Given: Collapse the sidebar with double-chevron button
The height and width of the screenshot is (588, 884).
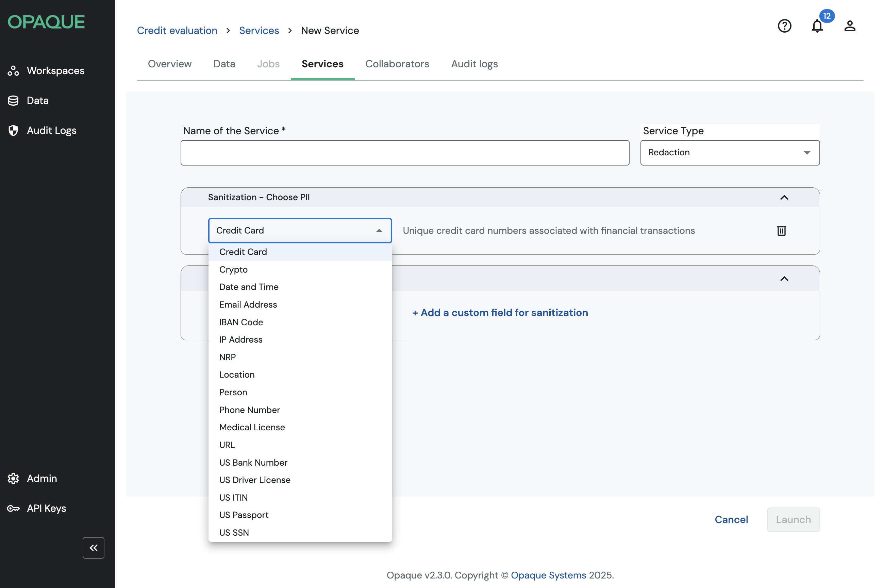Looking at the screenshot, I should (94, 548).
